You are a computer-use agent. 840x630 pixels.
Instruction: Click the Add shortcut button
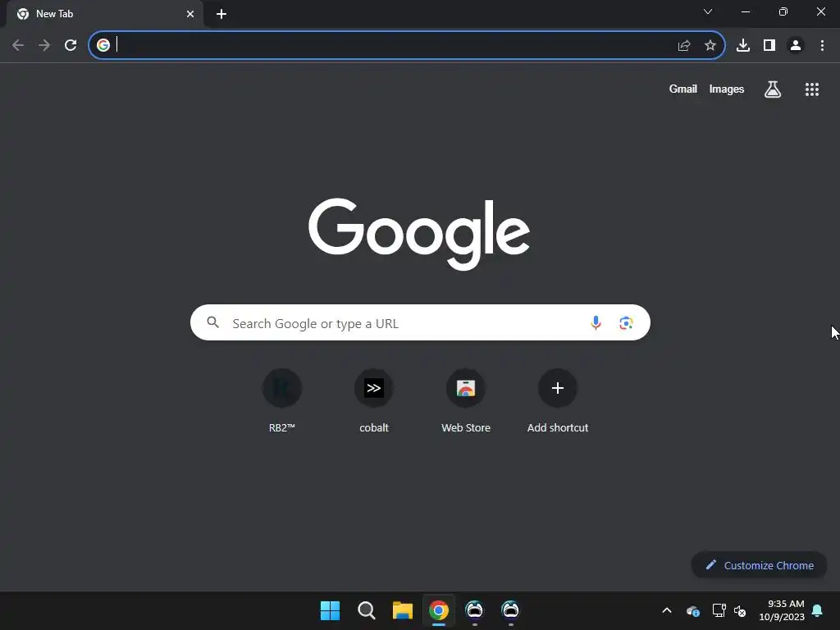[x=558, y=400]
